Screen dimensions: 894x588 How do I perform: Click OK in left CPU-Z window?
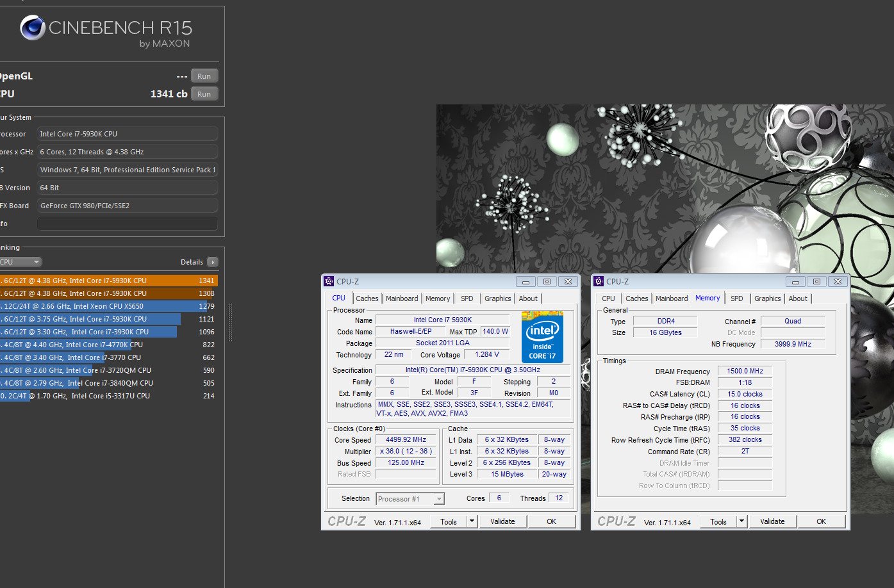point(552,521)
